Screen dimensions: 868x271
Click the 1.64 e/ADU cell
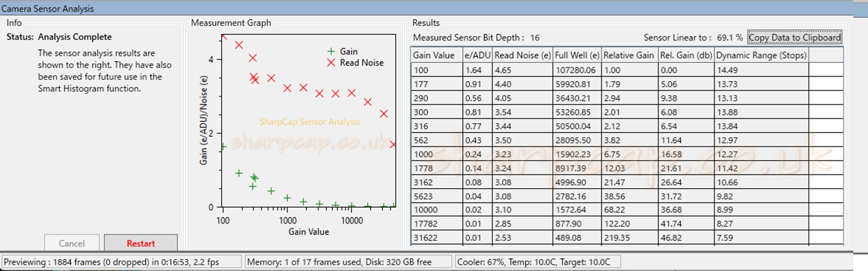point(478,70)
